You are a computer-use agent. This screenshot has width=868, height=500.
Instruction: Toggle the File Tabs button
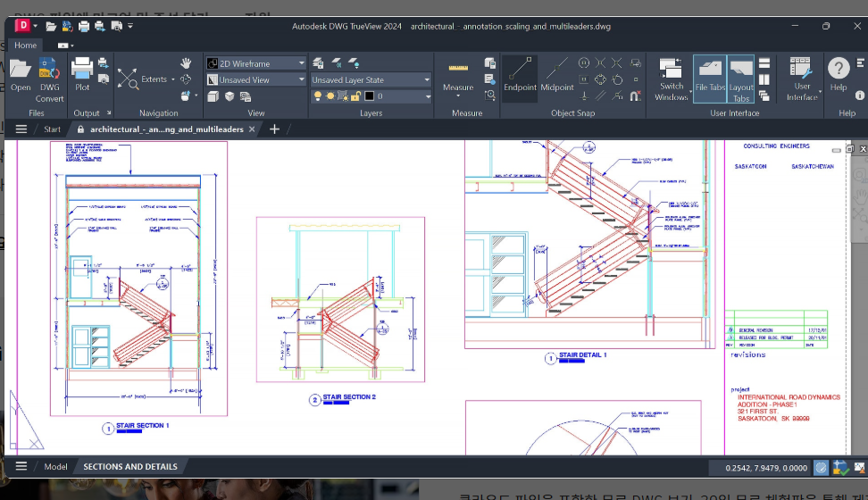pos(710,79)
